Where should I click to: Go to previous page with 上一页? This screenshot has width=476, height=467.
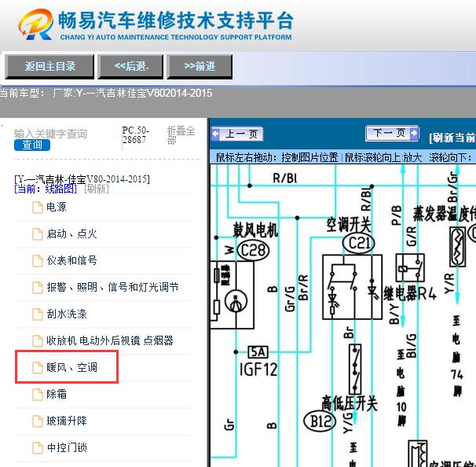coord(237,134)
